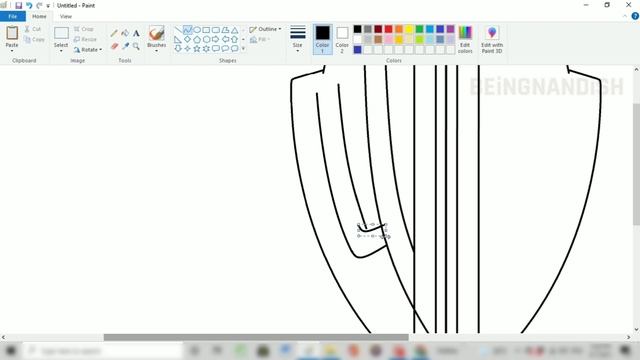
Task: Choose the custom blue swatch in bottom row
Action: pyautogui.click(x=358, y=49)
